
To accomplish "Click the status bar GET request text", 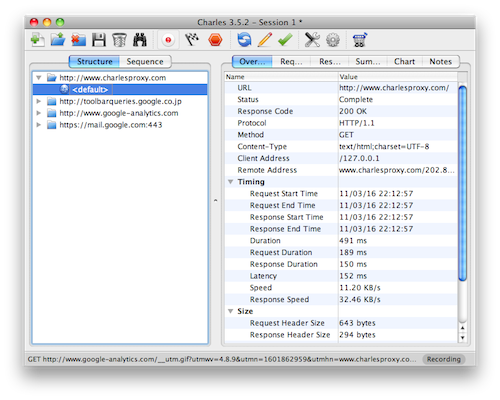I will 222,359.
